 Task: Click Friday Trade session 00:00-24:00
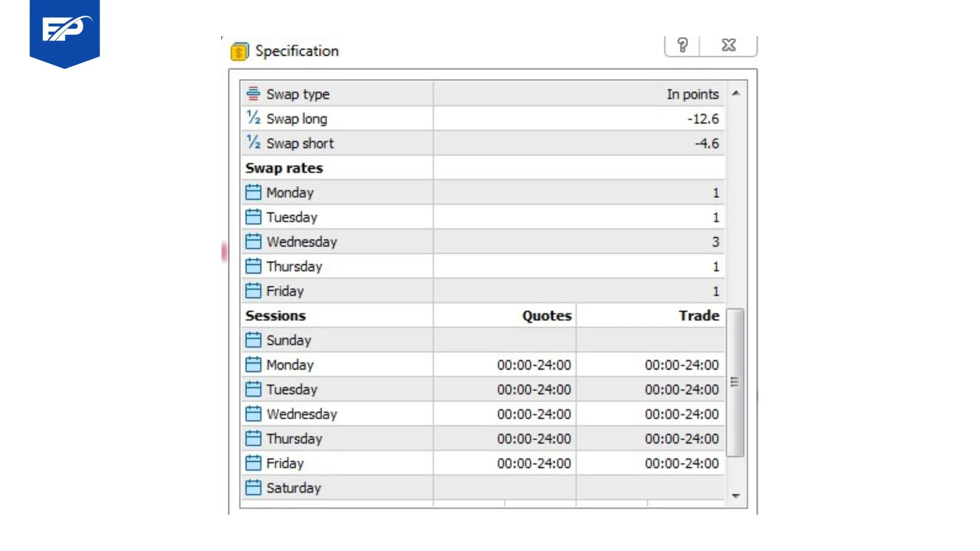click(681, 463)
